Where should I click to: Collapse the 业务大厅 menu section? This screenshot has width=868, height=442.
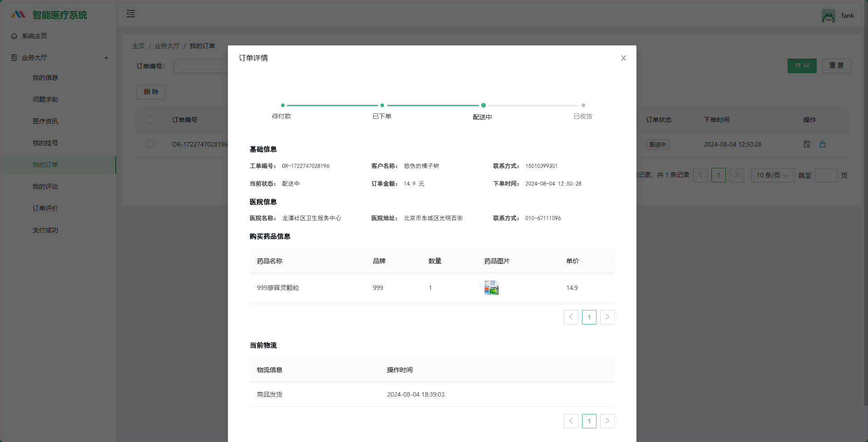pos(58,58)
